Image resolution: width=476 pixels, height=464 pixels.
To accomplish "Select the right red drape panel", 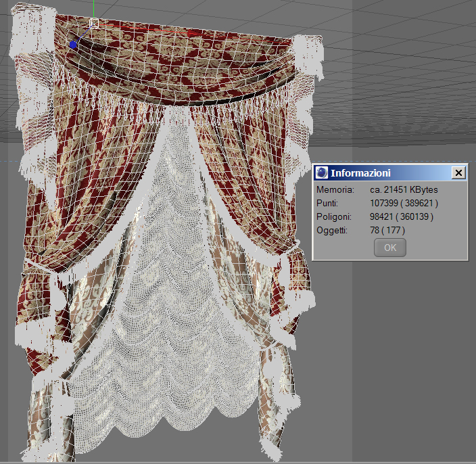I will (x=243, y=182).
